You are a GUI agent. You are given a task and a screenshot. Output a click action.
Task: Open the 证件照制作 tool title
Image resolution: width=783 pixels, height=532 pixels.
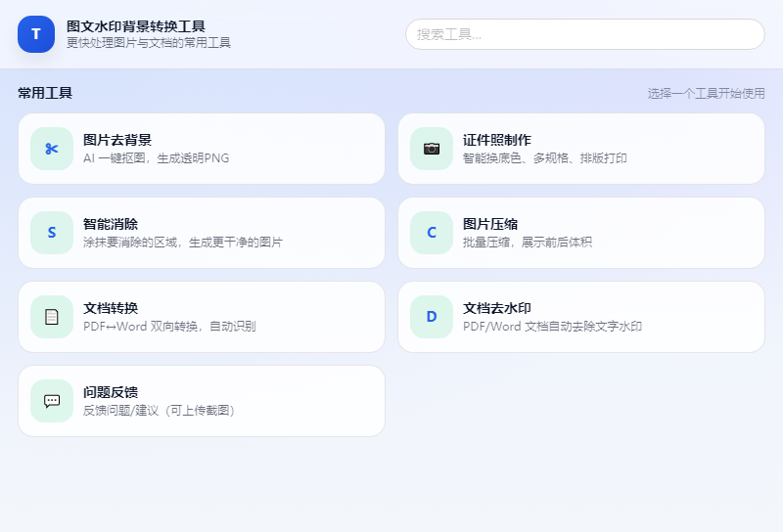(497, 140)
